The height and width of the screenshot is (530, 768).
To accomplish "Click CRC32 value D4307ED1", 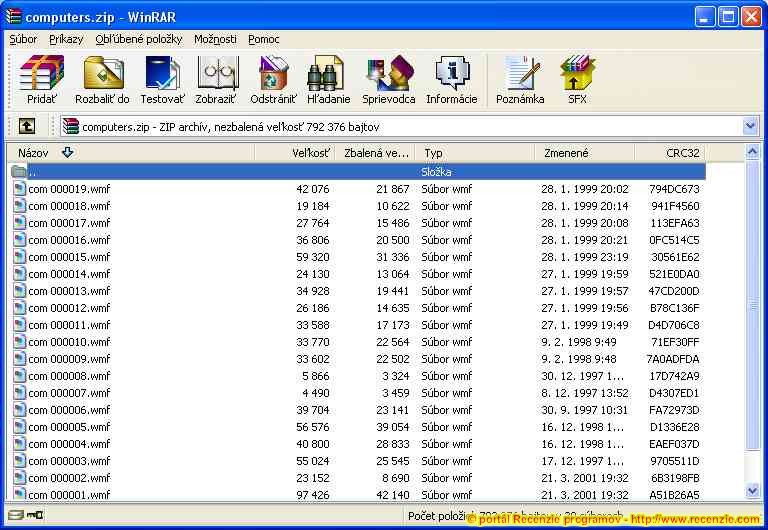I will pos(674,393).
